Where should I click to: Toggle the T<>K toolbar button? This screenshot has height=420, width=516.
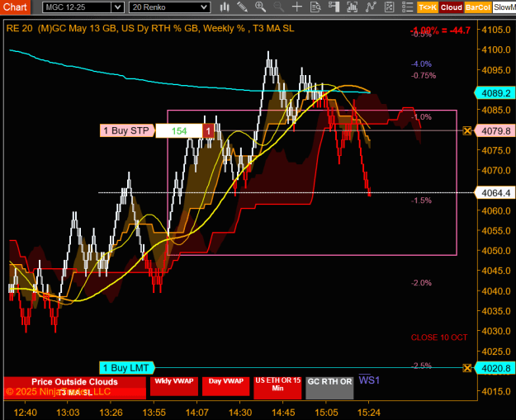pos(427,7)
